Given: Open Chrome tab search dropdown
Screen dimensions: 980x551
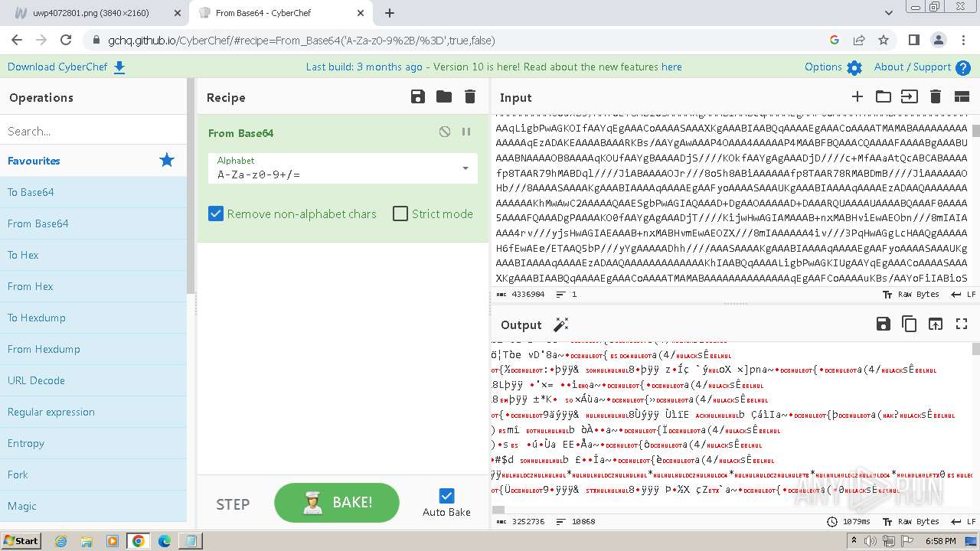Looking at the screenshot, I should click(x=889, y=12).
